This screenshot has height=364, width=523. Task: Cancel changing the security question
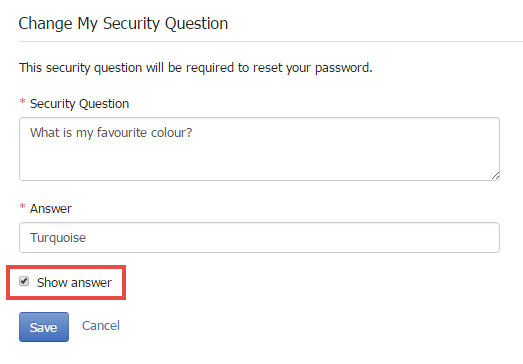(101, 326)
